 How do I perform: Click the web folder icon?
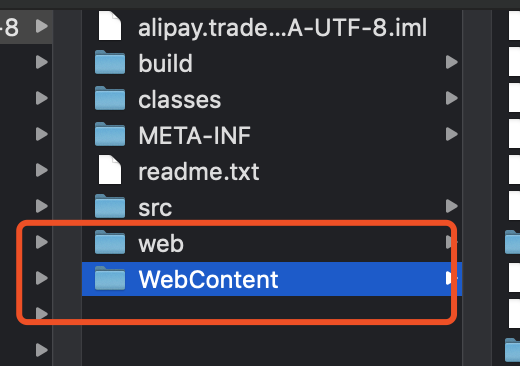pyautogui.click(x=110, y=242)
